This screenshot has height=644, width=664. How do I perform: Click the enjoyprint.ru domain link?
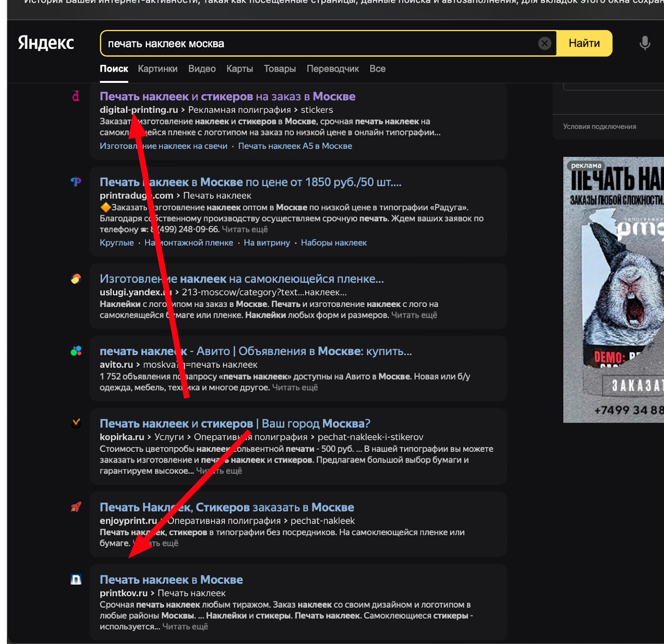point(128,520)
